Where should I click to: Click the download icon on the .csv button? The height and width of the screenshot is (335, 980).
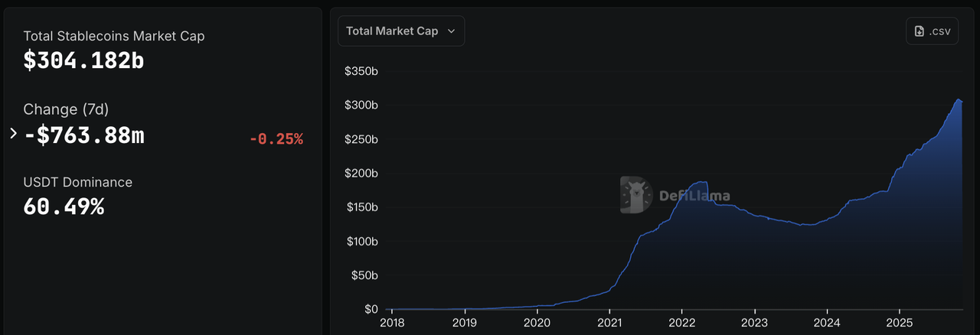tap(920, 31)
